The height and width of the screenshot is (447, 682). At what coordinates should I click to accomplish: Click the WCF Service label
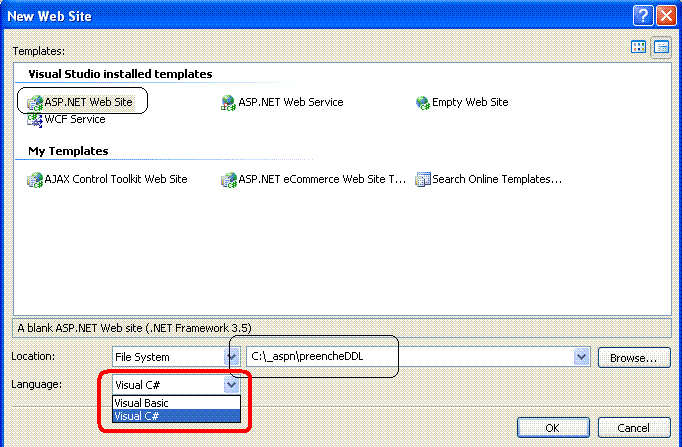click(75, 120)
